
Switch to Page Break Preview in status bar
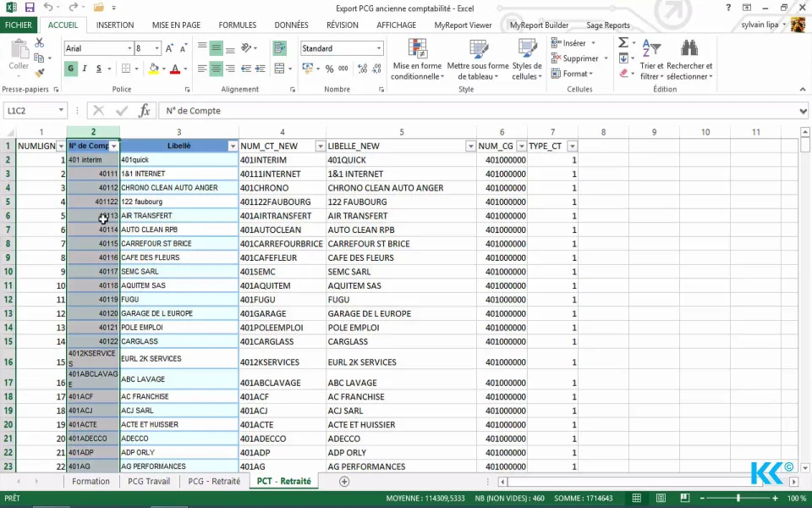click(684, 499)
